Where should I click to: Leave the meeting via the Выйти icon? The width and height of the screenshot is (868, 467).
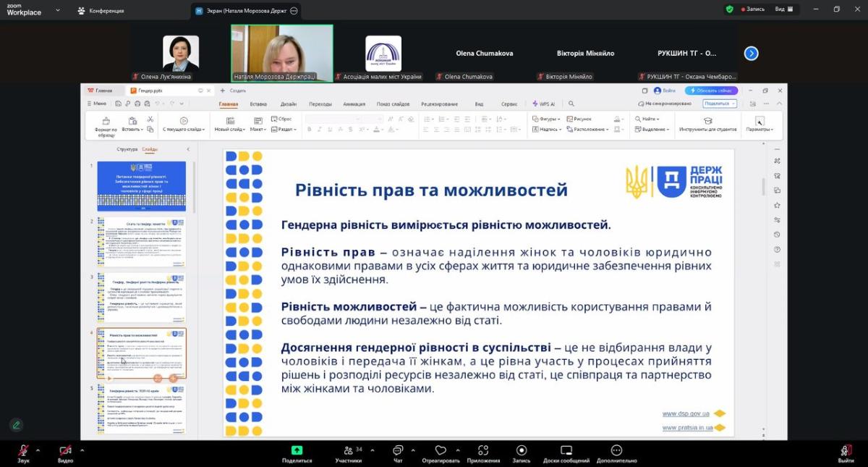pyautogui.click(x=846, y=450)
